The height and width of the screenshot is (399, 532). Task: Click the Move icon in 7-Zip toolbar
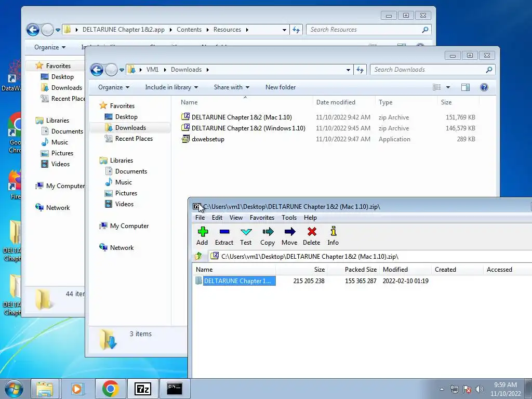point(289,236)
